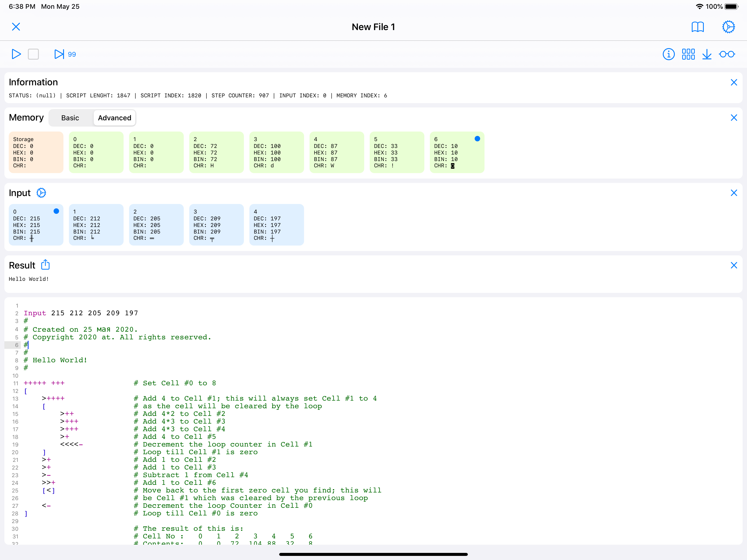Open the grid layout panel icon
Screen dimensions: 747x560
pyautogui.click(x=688, y=54)
